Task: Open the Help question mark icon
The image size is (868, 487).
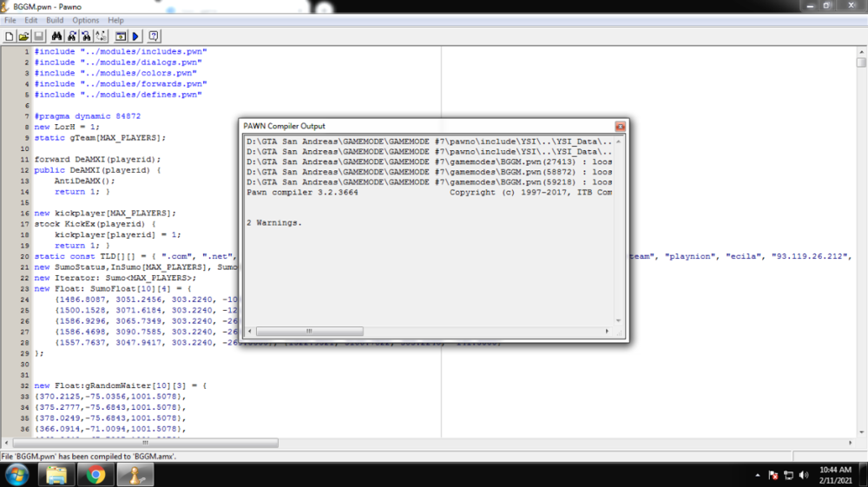Action: pos(154,36)
